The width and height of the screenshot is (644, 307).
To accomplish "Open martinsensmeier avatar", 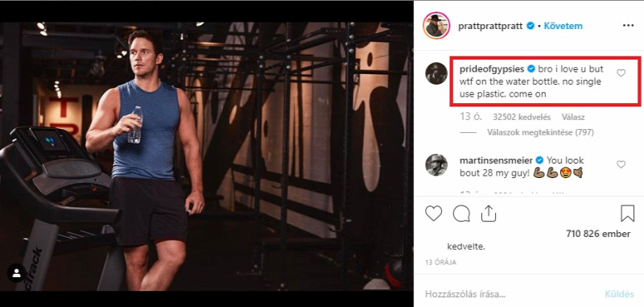I will click(436, 165).
